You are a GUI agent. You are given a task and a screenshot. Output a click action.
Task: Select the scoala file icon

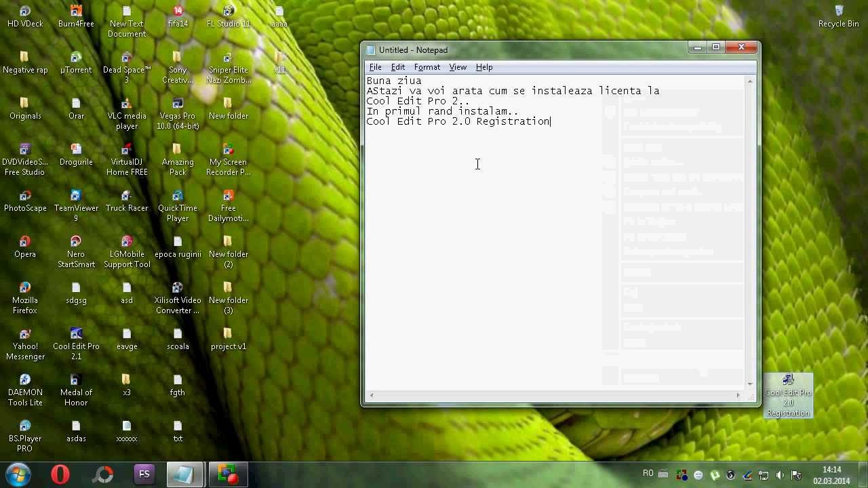coord(178,340)
